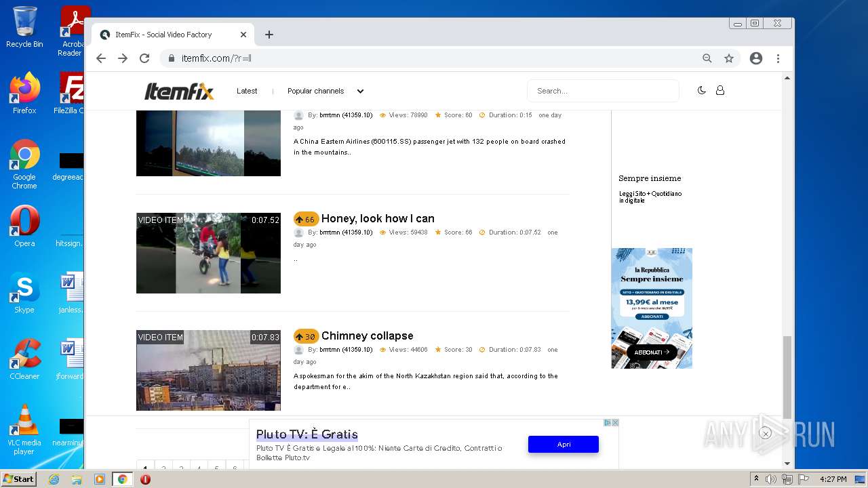
Task: Click the taskbar clock 4:27 PM
Action: [x=833, y=479]
